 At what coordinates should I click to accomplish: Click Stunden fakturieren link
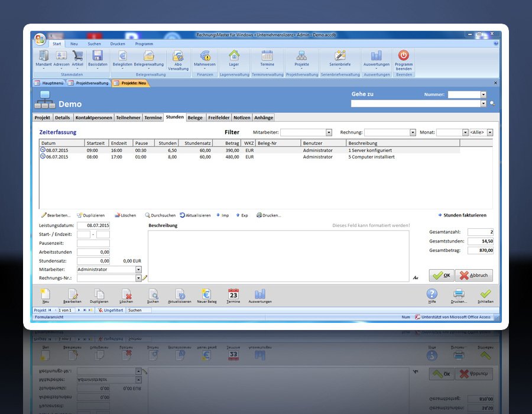[x=464, y=215]
